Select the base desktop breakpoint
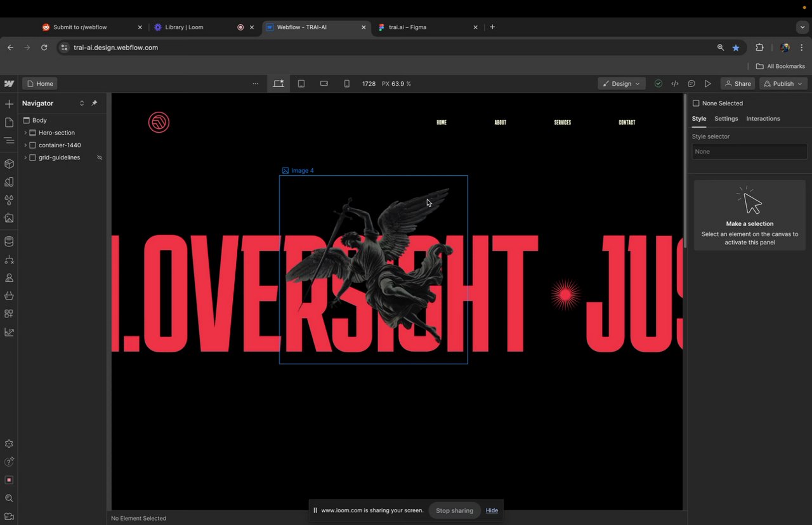The width and height of the screenshot is (812, 525). (278, 84)
